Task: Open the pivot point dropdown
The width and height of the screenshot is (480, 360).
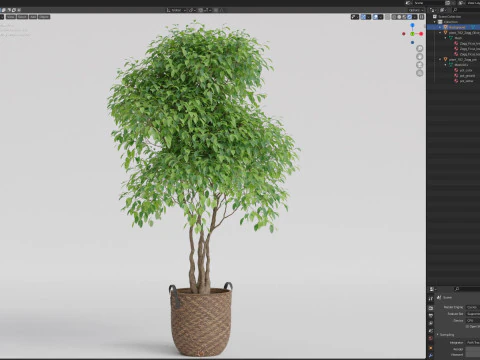Action: click(x=193, y=10)
